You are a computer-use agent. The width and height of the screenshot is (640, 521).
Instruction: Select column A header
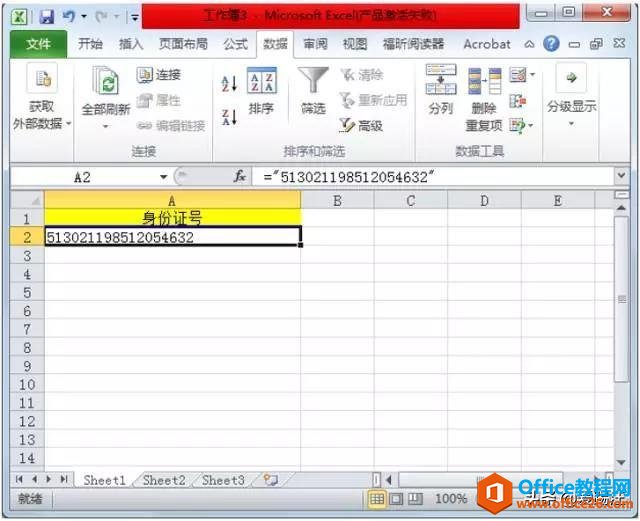click(x=172, y=200)
